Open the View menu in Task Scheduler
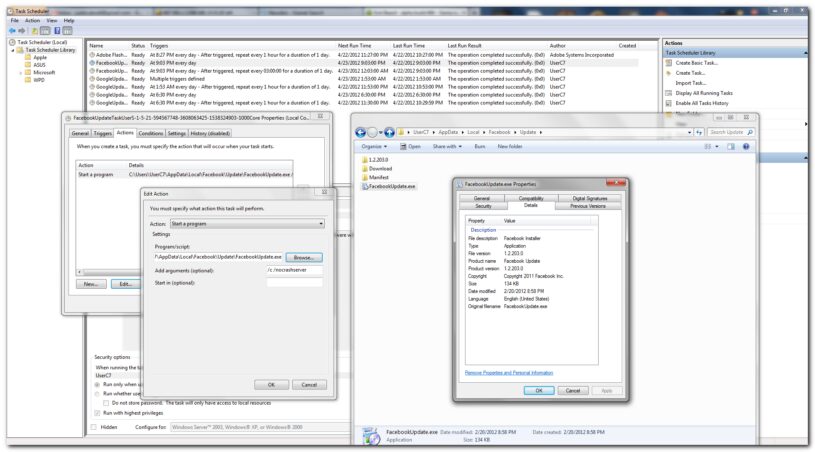 pyautogui.click(x=52, y=20)
